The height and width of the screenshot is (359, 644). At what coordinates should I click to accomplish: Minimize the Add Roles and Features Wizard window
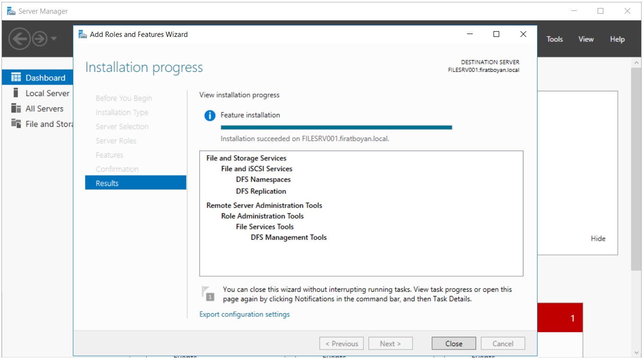click(x=470, y=34)
